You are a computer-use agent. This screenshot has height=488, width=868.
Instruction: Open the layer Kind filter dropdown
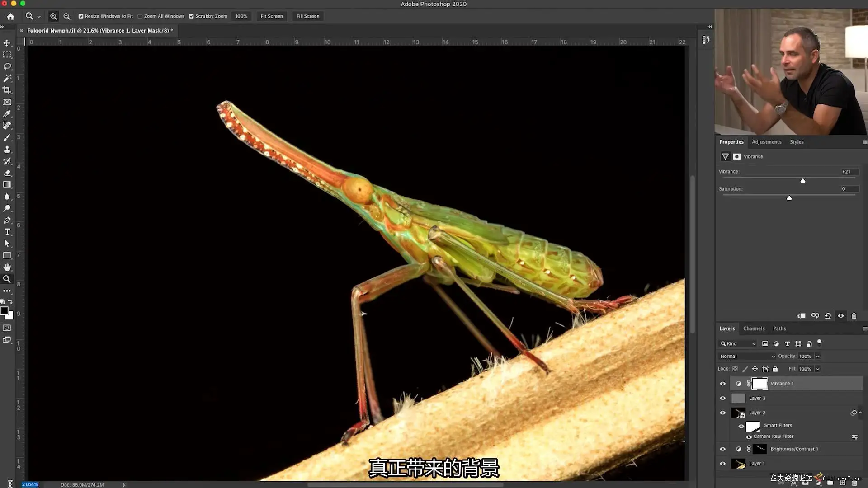738,343
